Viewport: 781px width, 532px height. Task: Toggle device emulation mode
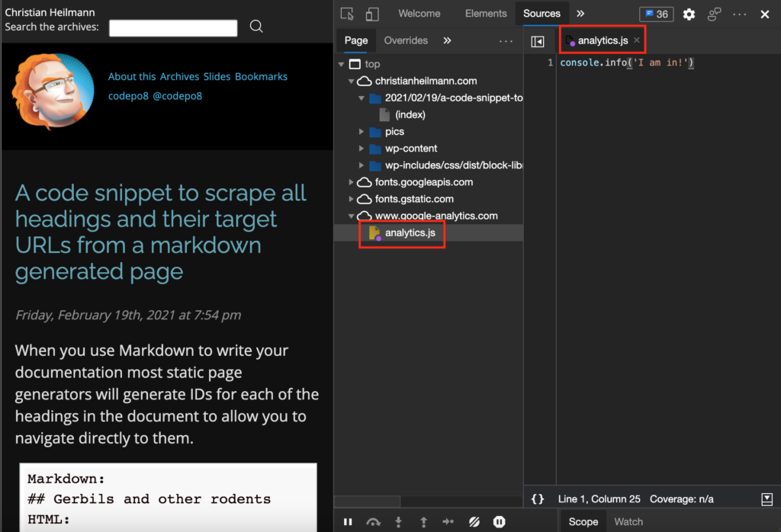point(372,14)
